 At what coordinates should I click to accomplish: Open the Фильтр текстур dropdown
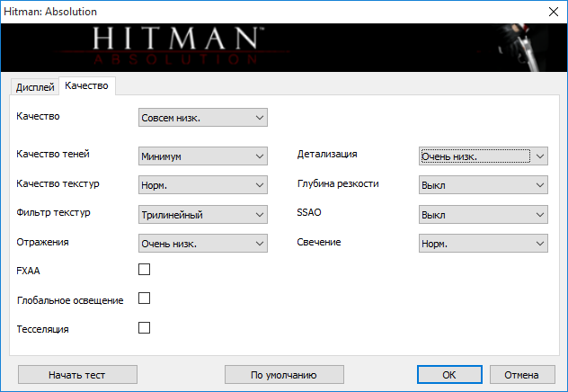pos(203,215)
